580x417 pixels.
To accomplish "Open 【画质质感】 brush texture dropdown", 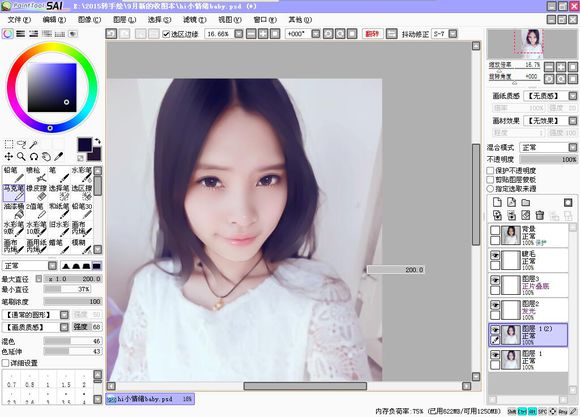I will (64, 327).
